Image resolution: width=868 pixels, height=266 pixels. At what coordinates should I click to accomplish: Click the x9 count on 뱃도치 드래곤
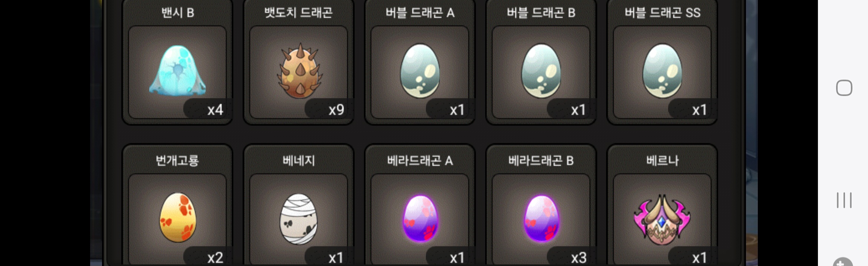pos(336,110)
